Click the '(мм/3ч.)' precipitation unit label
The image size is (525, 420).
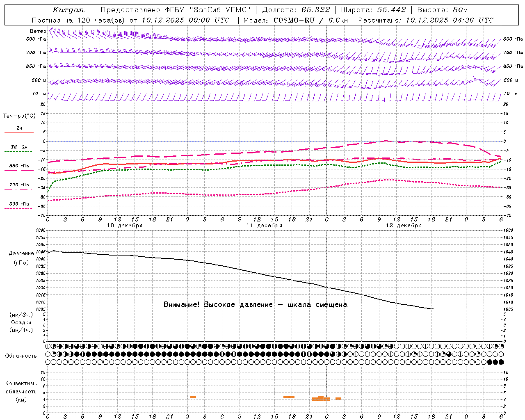21,315
